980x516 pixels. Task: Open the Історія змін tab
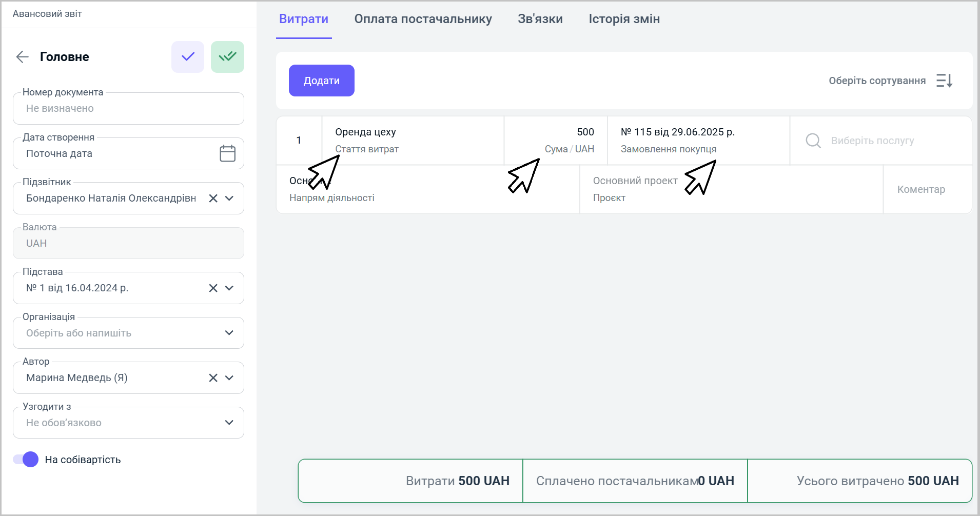[624, 19]
